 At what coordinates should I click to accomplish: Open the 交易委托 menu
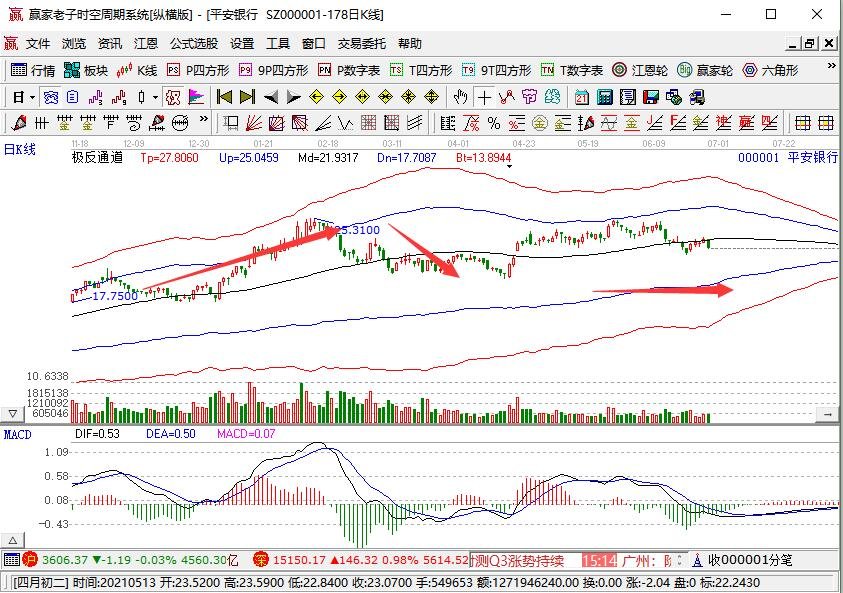tap(362, 44)
